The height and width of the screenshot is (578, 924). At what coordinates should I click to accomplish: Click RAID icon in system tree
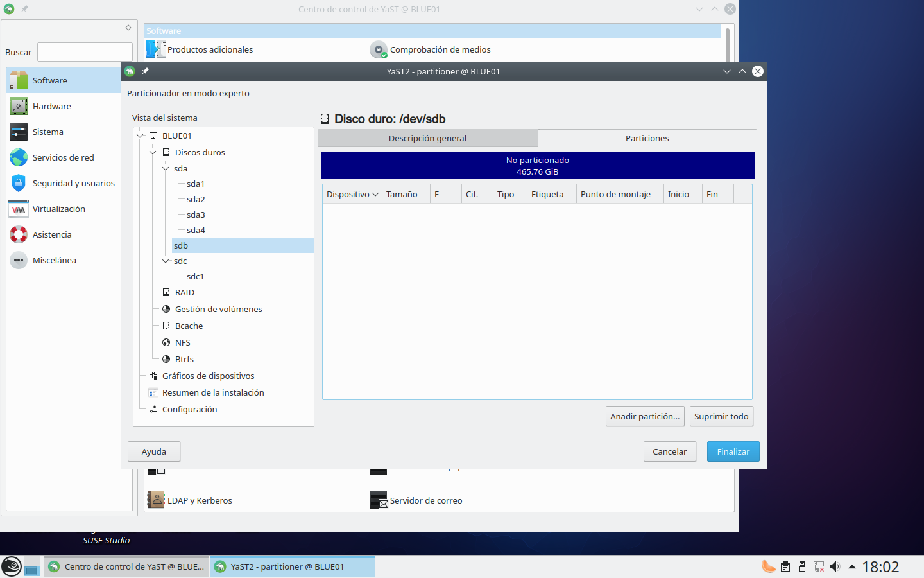pos(166,292)
